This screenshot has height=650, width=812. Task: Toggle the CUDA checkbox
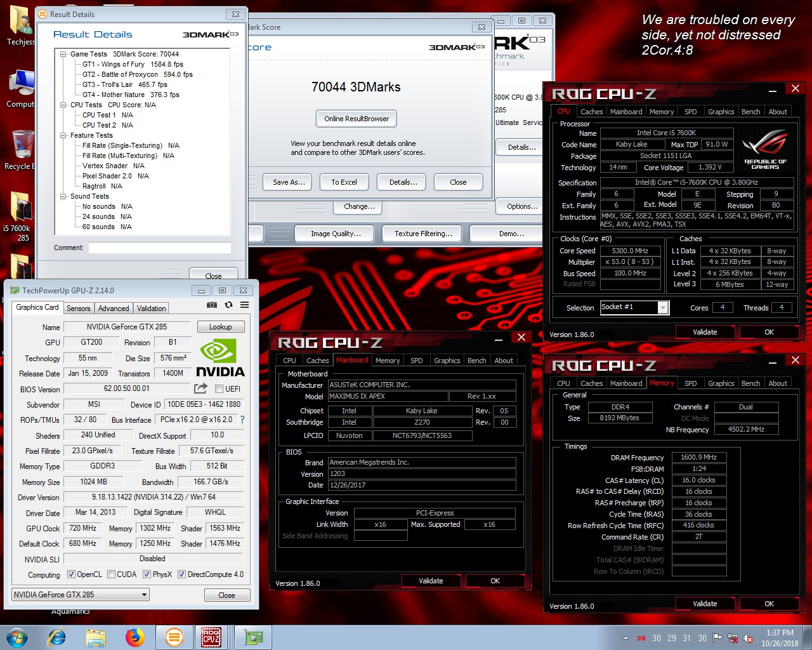tap(112, 574)
